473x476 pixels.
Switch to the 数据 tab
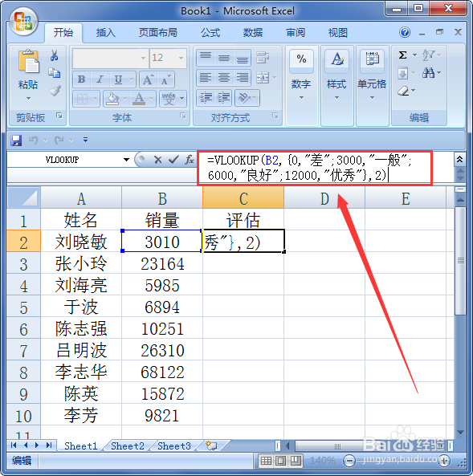(253, 32)
